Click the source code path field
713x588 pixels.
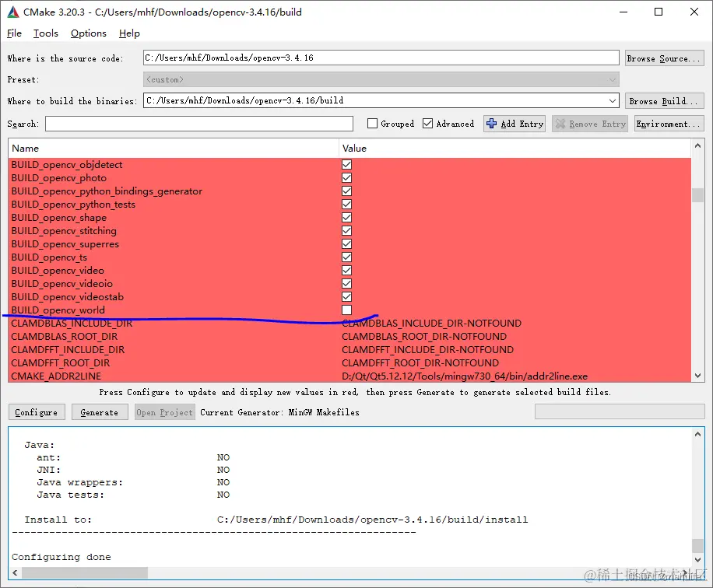(381, 58)
